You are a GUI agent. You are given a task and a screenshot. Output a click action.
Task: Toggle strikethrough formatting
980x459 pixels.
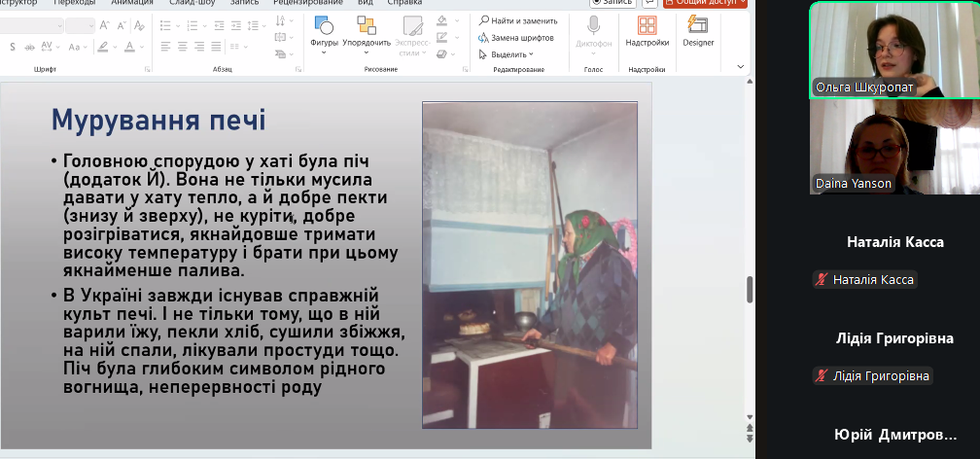30,47
